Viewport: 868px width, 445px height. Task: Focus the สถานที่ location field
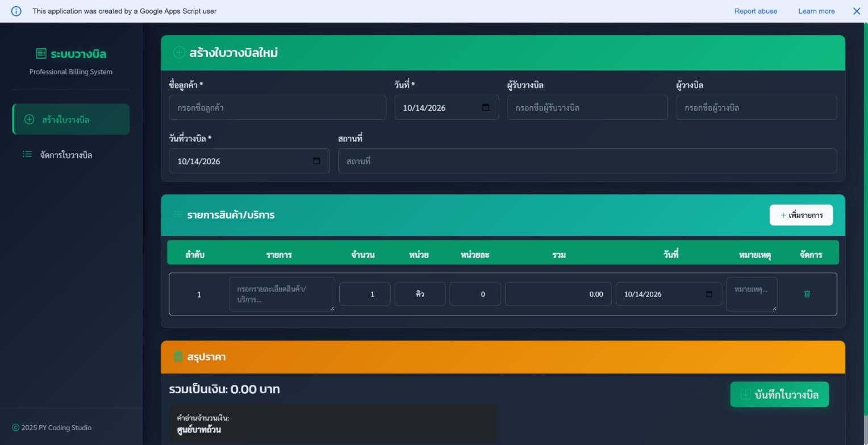pos(587,161)
